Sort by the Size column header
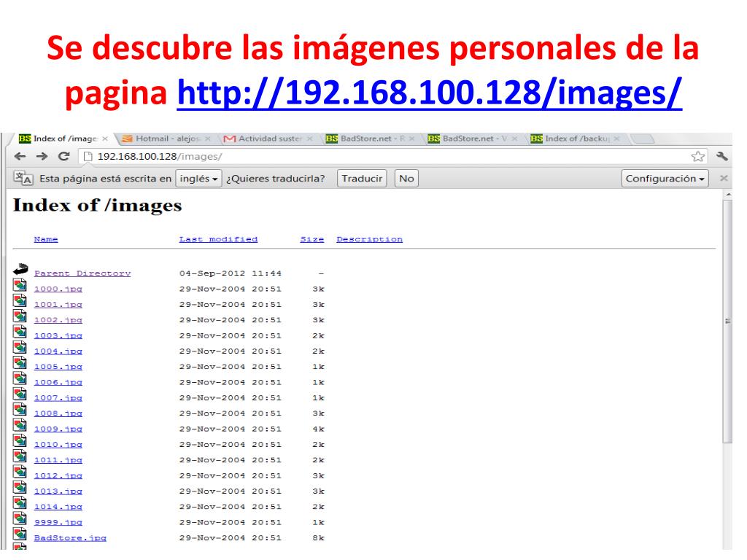The image size is (747, 560). click(312, 239)
